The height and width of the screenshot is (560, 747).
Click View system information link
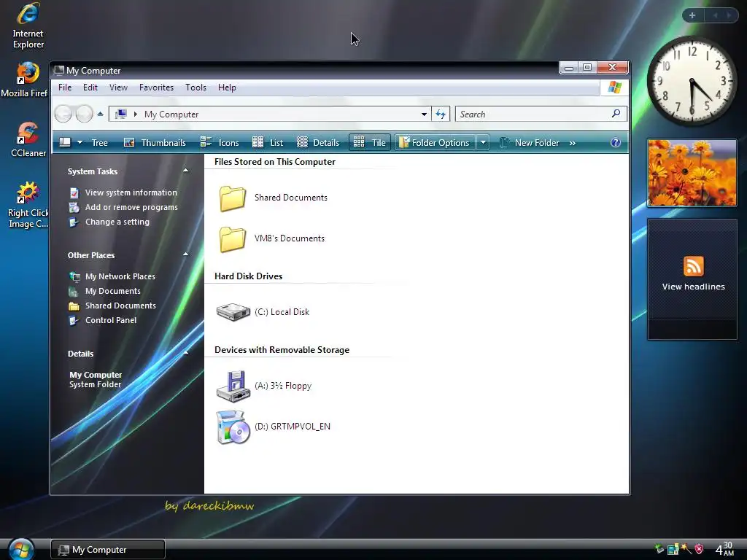tap(131, 192)
